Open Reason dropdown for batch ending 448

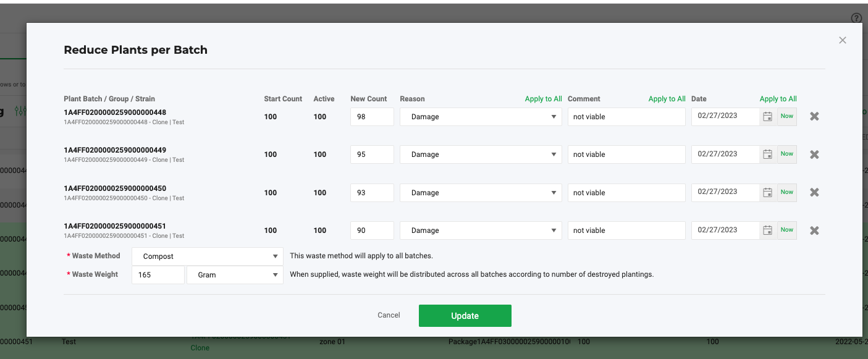481,117
